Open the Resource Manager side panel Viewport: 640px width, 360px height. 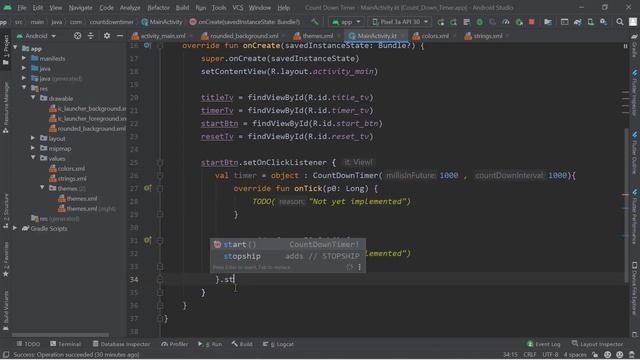click(x=6, y=108)
